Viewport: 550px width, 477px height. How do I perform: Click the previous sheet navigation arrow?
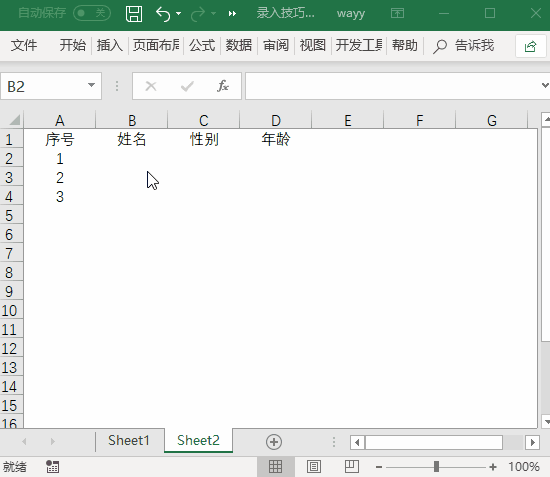click(24, 442)
